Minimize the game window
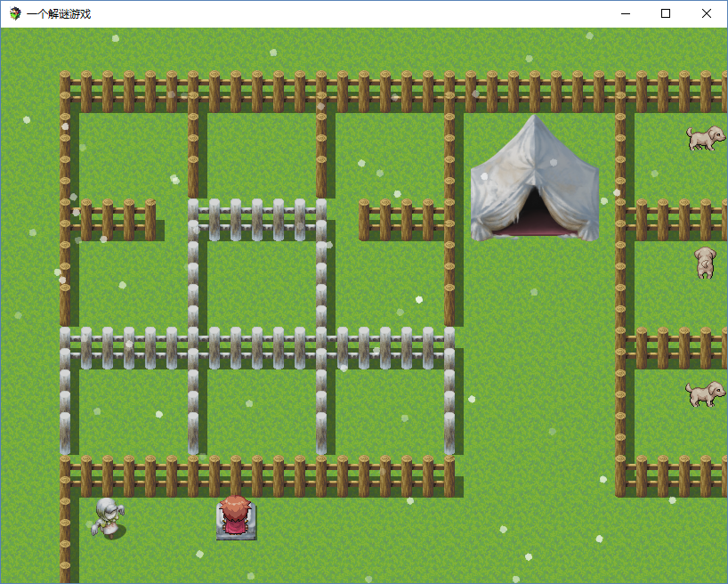The image size is (728, 584). [x=626, y=13]
